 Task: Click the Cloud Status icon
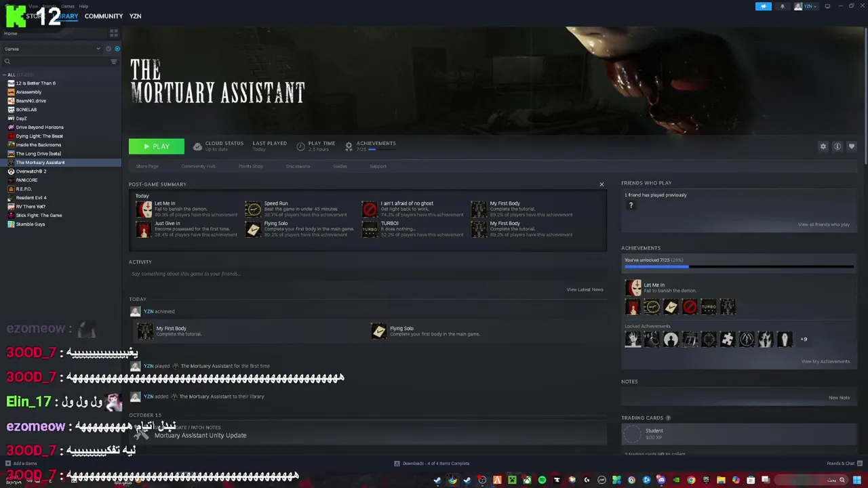197,146
